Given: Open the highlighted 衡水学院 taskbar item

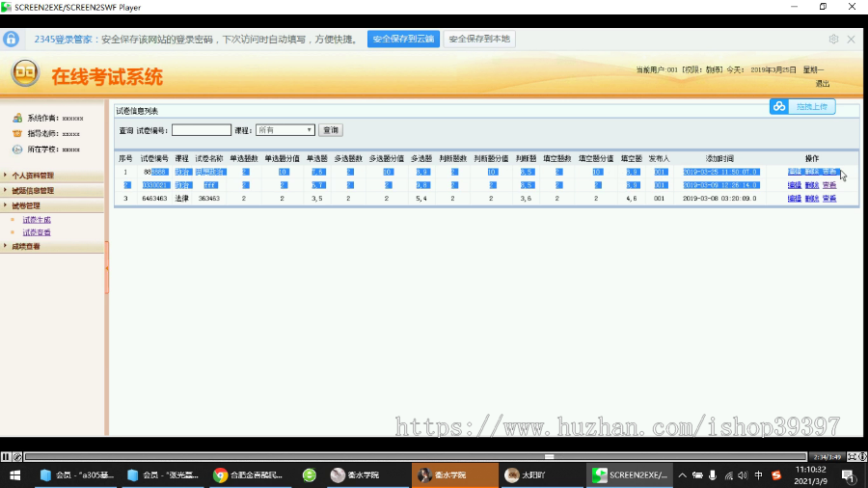Looking at the screenshot, I should (454, 475).
